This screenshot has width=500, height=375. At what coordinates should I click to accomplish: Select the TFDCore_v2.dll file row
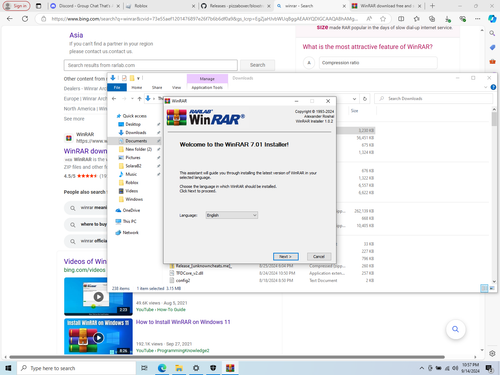pos(190,273)
